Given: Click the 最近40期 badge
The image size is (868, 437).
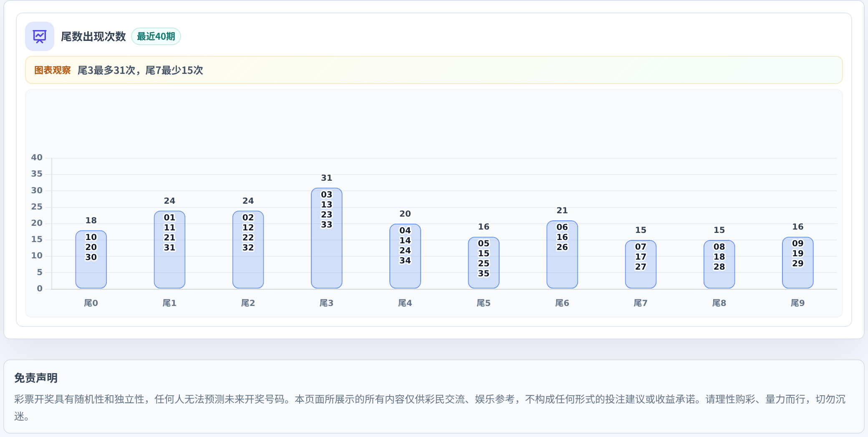Looking at the screenshot, I should (156, 36).
